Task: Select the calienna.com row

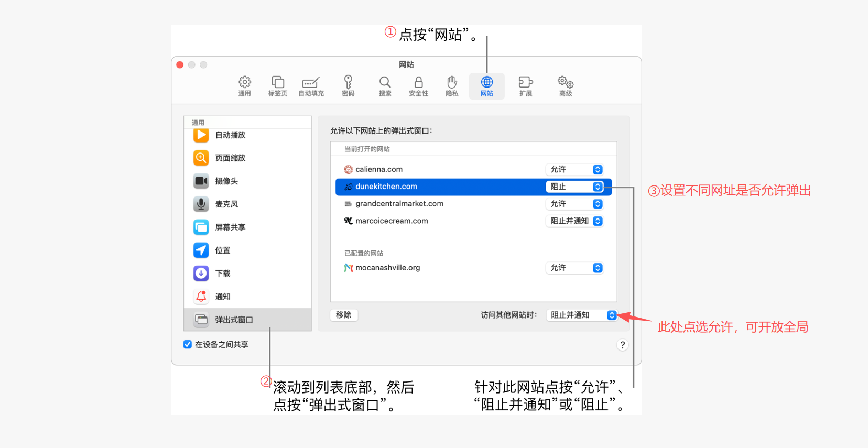Action: click(473, 169)
